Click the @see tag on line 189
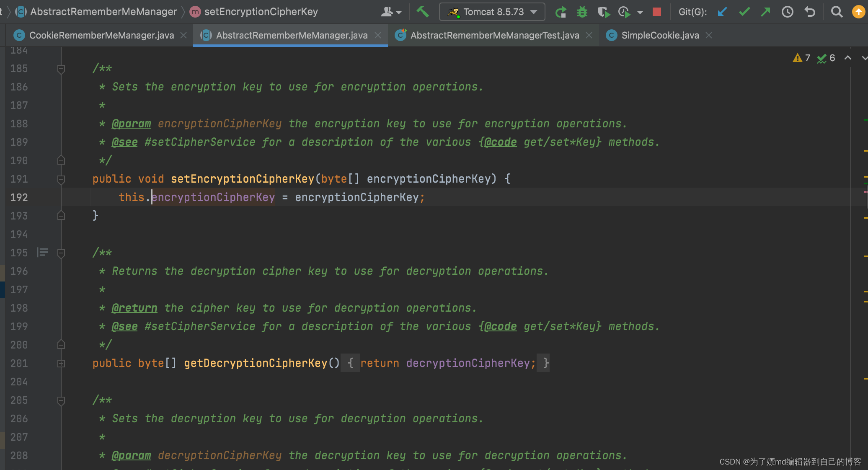 point(124,142)
